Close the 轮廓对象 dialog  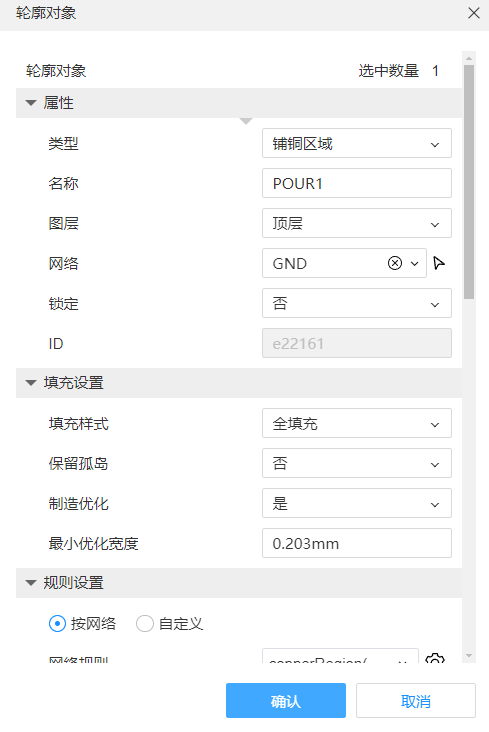click(x=474, y=13)
